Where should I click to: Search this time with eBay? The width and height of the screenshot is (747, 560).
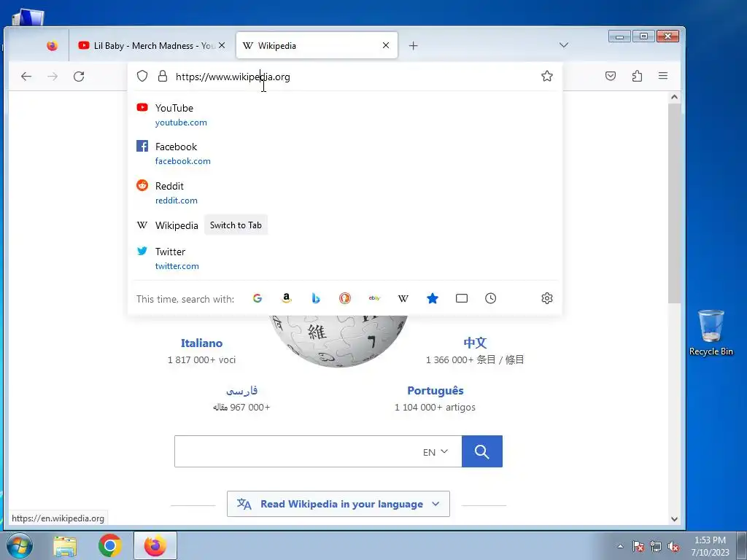click(x=374, y=298)
